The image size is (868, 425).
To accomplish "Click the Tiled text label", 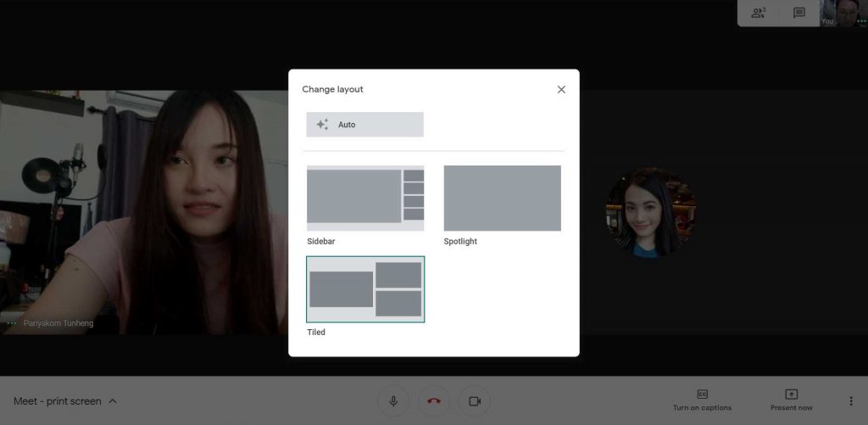I will 316,333.
